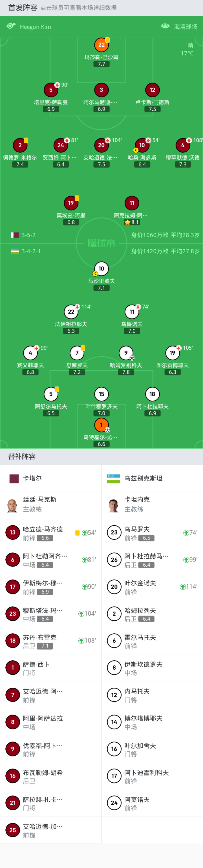Select substitute 苏丹-布雷克 number 18
This screenshot has width=203, height=868.
pyautogui.click(x=12, y=641)
